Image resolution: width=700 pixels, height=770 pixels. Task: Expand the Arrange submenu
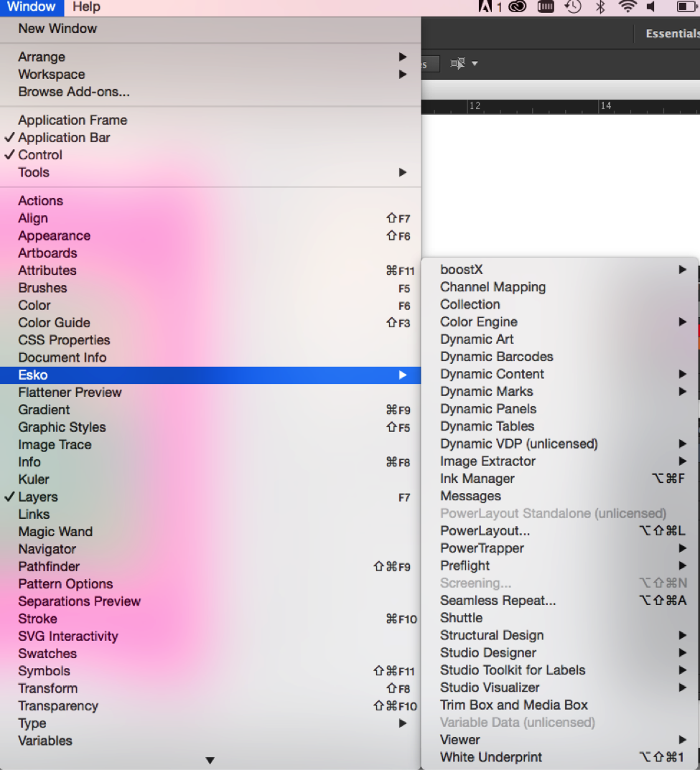[x=210, y=57]
